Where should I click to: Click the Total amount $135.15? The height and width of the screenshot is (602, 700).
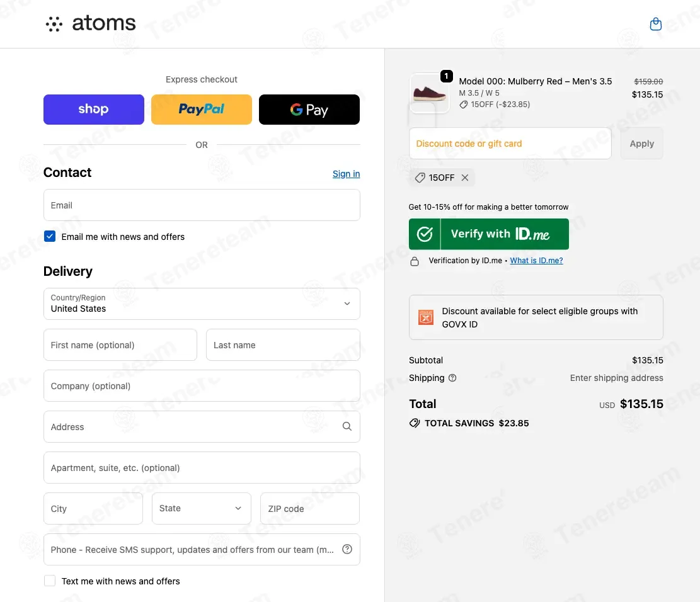coord(641,404)
